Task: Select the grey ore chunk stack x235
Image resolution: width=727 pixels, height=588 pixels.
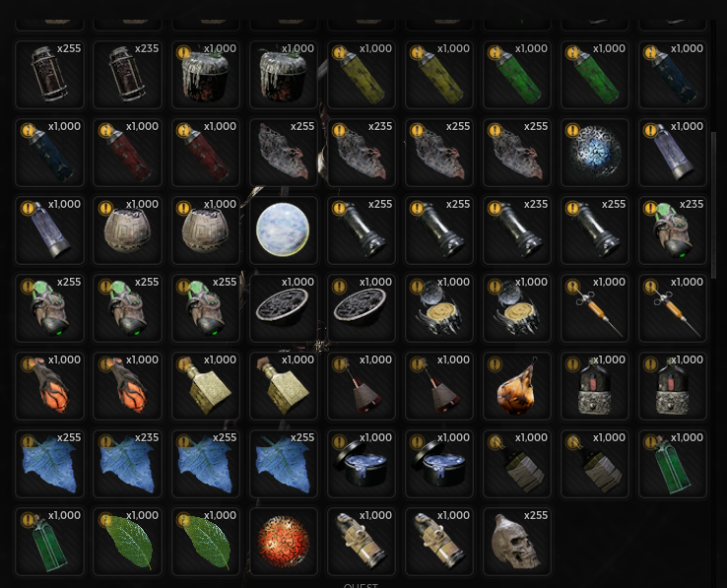Action: pyautogui.click(x=362, y=152)
